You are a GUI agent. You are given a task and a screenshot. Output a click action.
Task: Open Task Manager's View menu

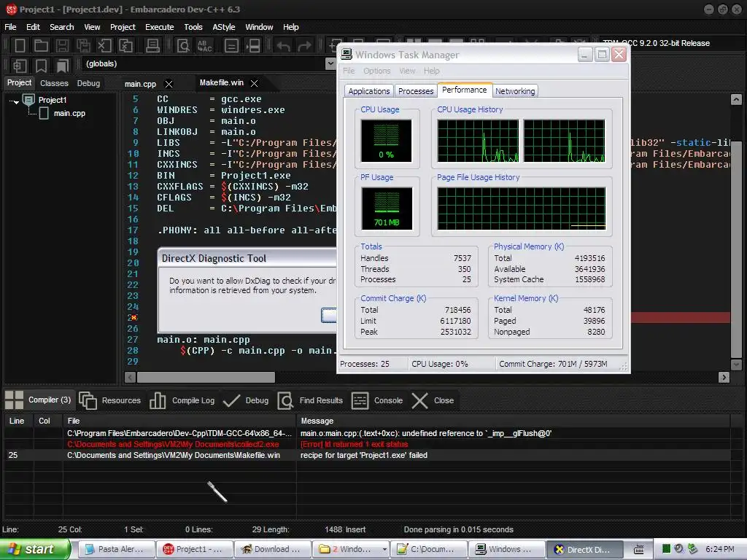click(407, 71)
